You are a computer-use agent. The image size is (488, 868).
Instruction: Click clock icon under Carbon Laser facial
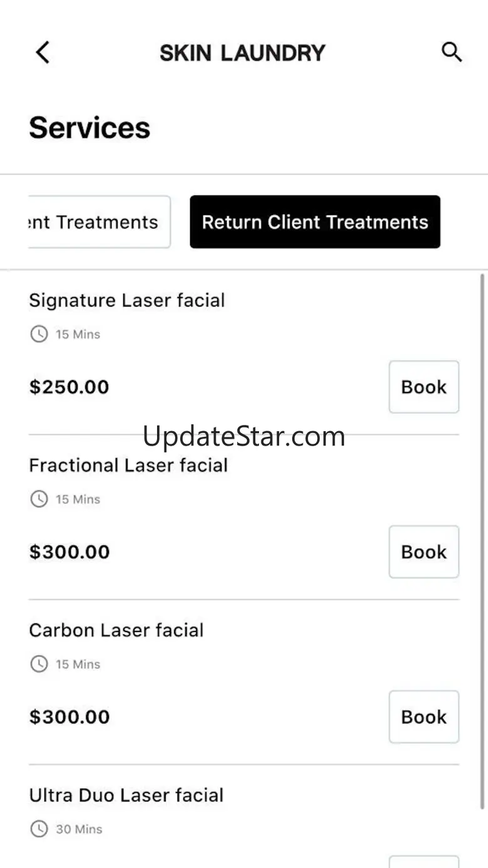39,664
